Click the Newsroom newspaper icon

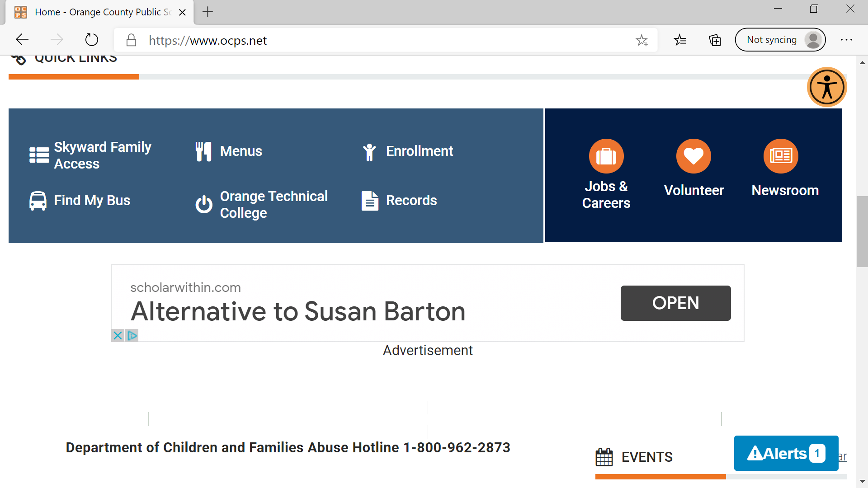tap(781, 156)
